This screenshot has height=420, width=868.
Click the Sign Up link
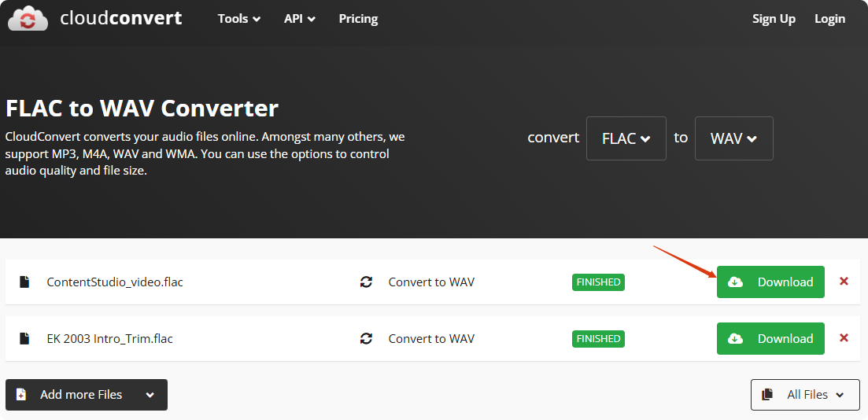774,19
